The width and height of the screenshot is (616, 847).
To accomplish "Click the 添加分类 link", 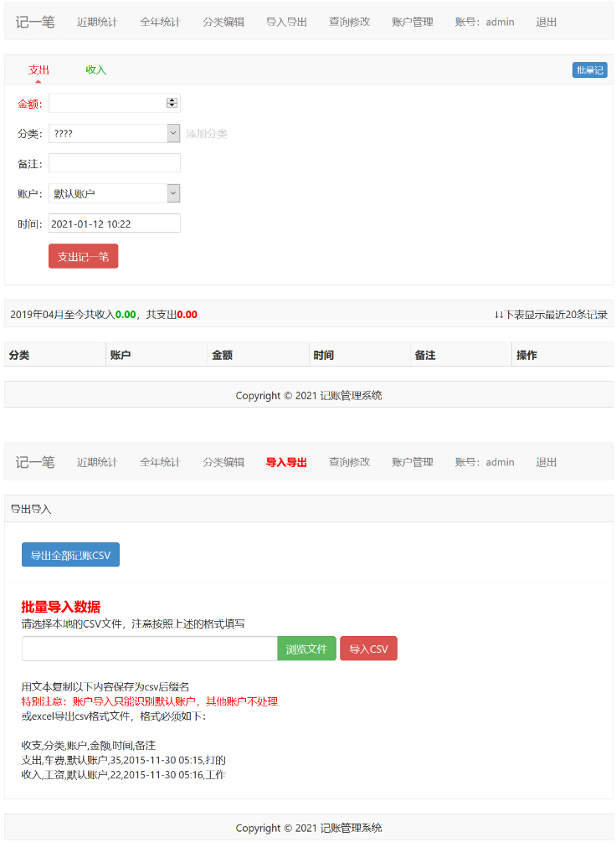I will 207,134.
